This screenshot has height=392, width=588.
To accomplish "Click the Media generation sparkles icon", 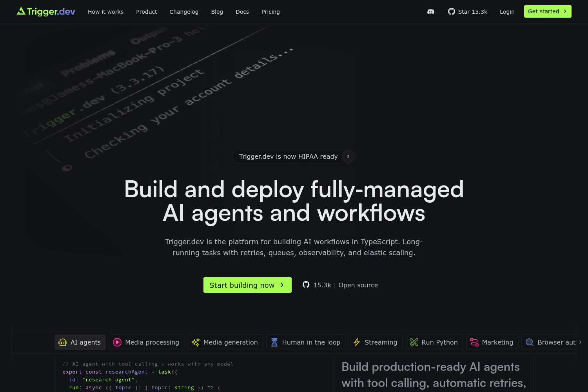I will click(196, 342).
